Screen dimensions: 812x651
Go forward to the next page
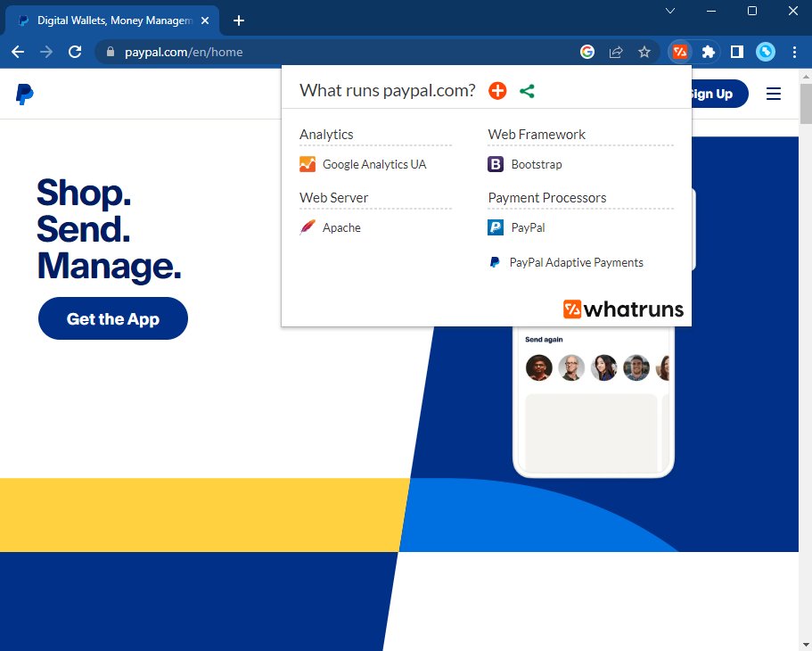point(46,52)
